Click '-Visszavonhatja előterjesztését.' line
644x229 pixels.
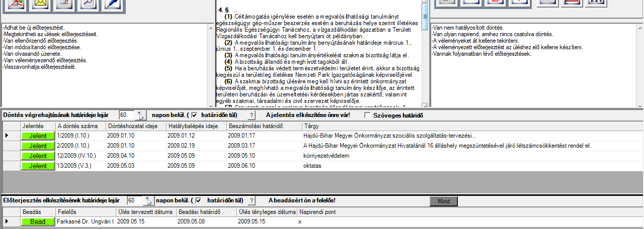39,66
